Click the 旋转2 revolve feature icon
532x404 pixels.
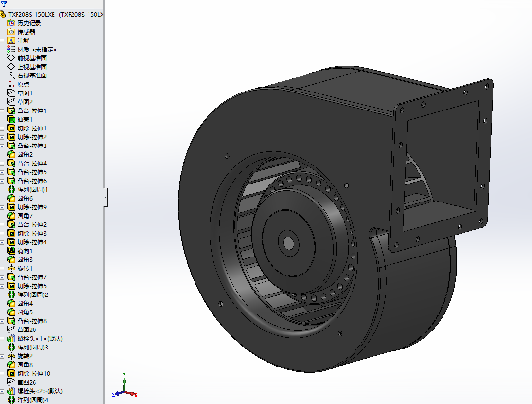tap(11, 356)
